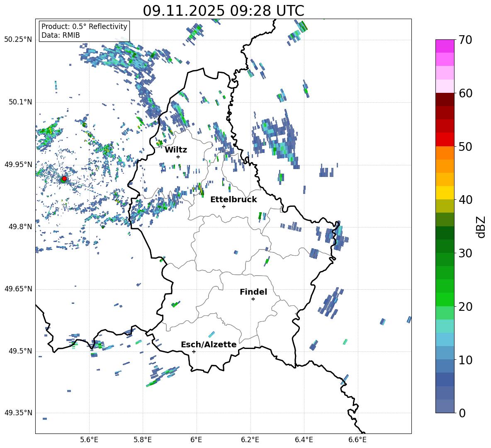
Task: Click the Findel city label
Action: click(x=253, y=292)
